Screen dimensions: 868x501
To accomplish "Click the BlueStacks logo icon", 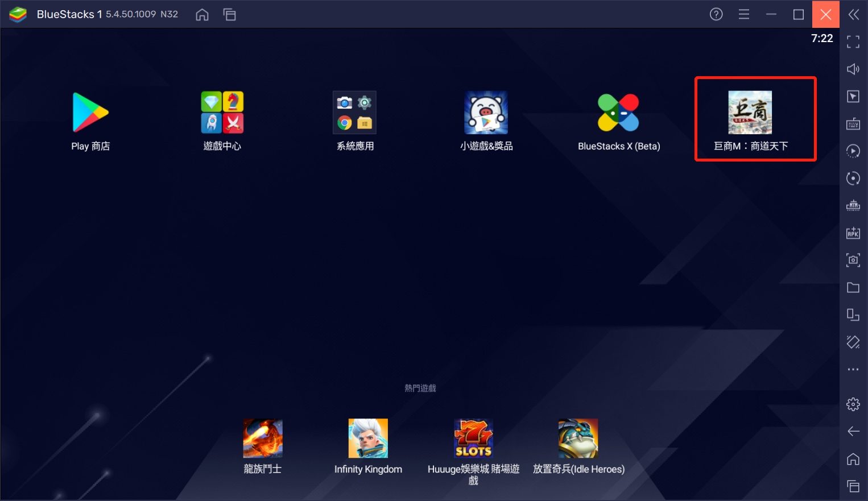I will [18, 14].
